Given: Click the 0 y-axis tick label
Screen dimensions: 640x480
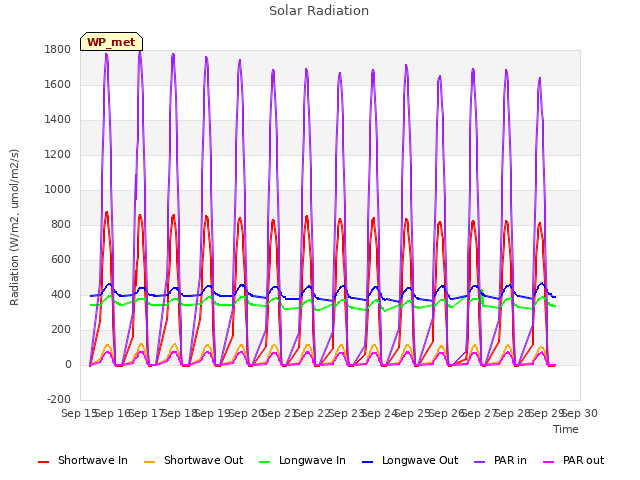Looking at the screenshot, I should [x=68, y=365].
